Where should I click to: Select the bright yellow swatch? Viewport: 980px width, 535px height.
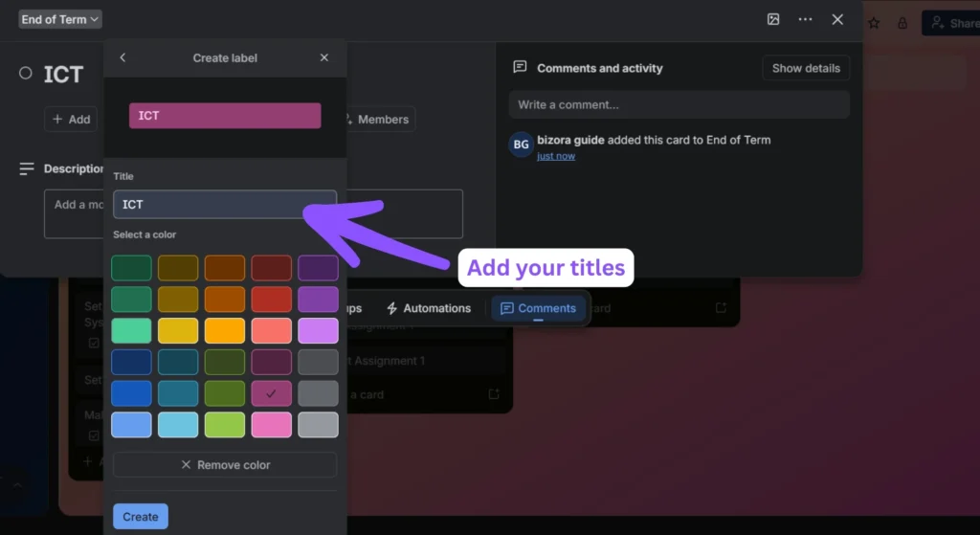tap(178, 330)
